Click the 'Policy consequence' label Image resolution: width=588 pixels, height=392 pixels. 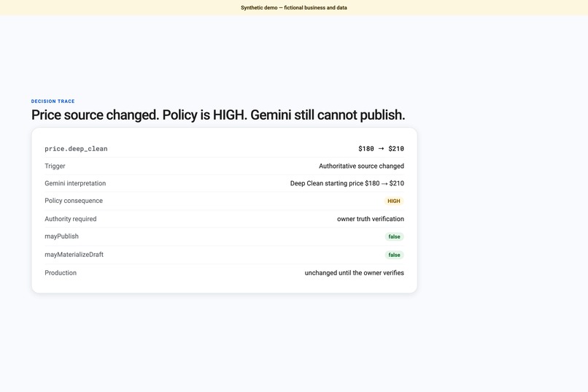(74, 201)
